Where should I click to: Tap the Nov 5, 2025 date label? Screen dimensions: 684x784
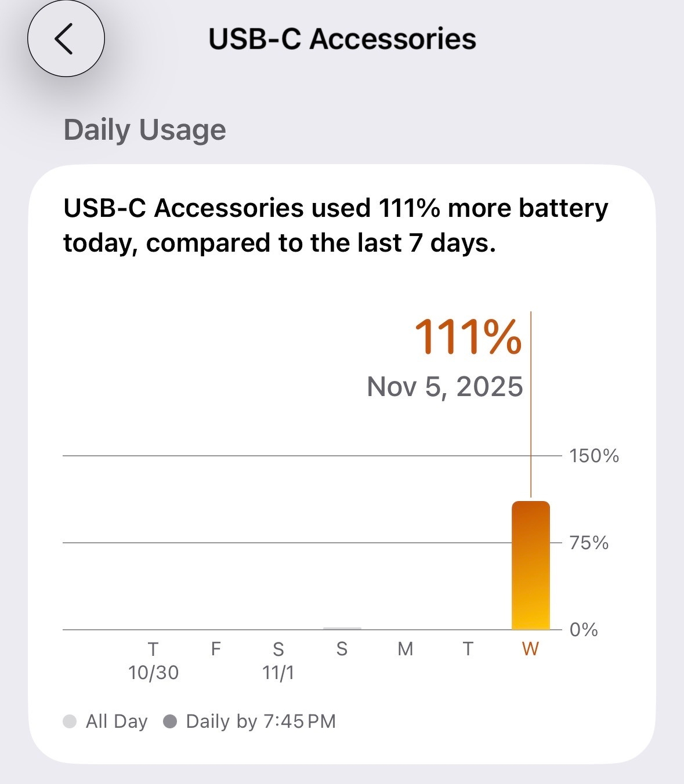click(x=445, y=387)
